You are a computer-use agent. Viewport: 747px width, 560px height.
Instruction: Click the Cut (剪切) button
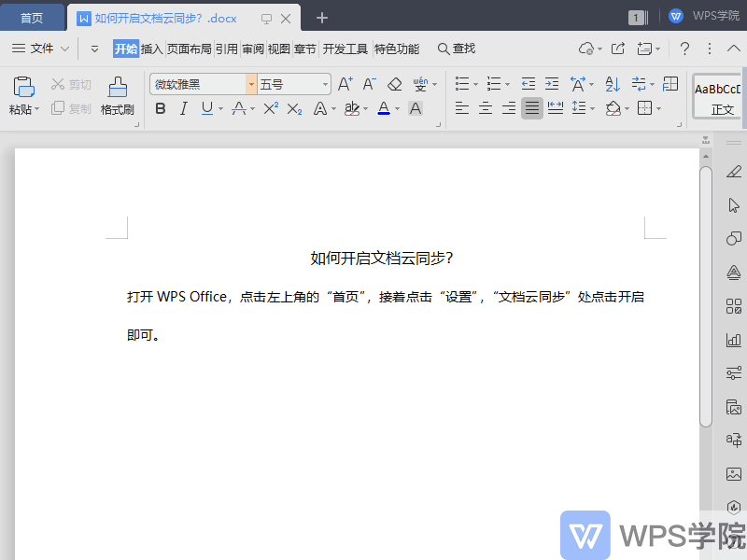(71, 84)
